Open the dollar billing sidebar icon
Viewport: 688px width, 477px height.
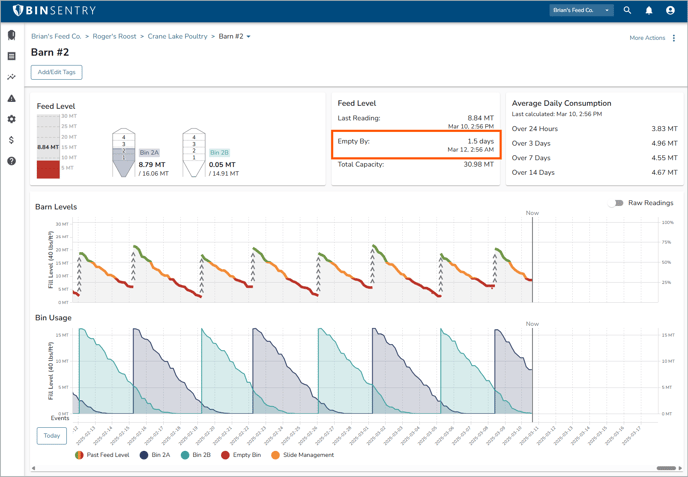tap(12, 140)
